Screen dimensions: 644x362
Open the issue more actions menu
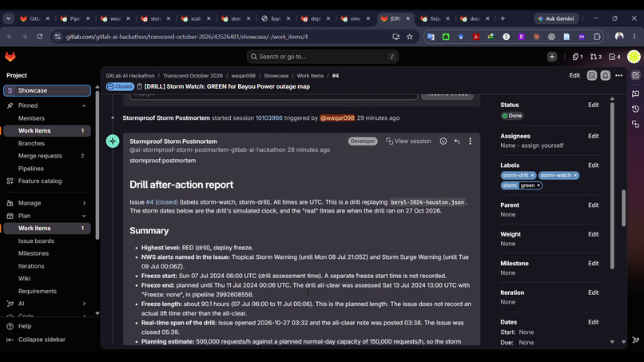618,76
